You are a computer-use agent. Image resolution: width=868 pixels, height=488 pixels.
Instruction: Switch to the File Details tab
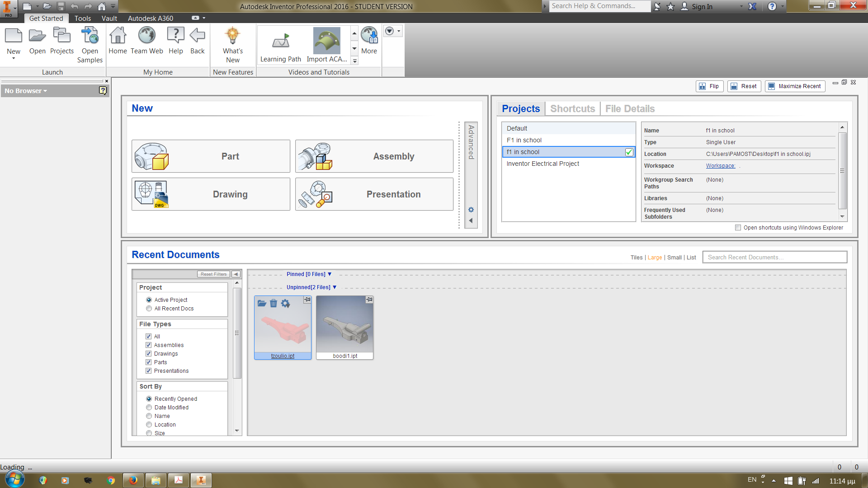pos(630,109)
